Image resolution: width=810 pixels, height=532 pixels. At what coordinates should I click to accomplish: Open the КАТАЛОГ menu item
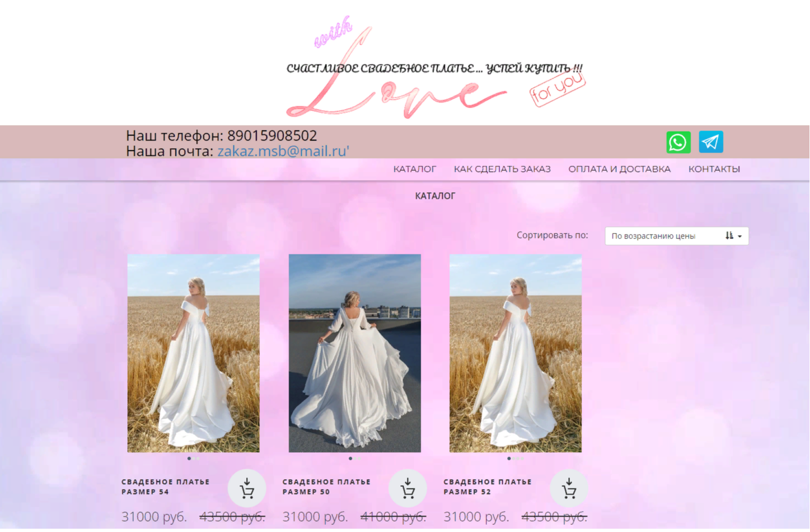pos(414,169)
